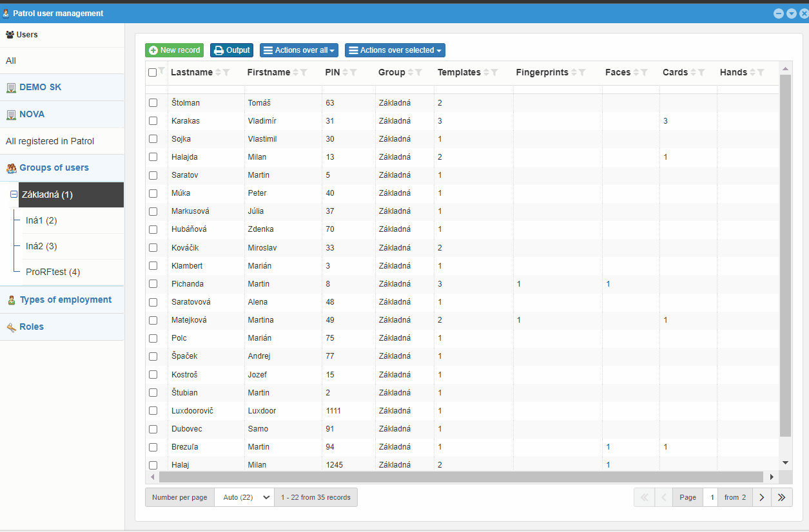Check the box for Štolman Tomáš
The height and width of the screenshot is (532, 809).
pyautogui.click(x=153, y=102)
